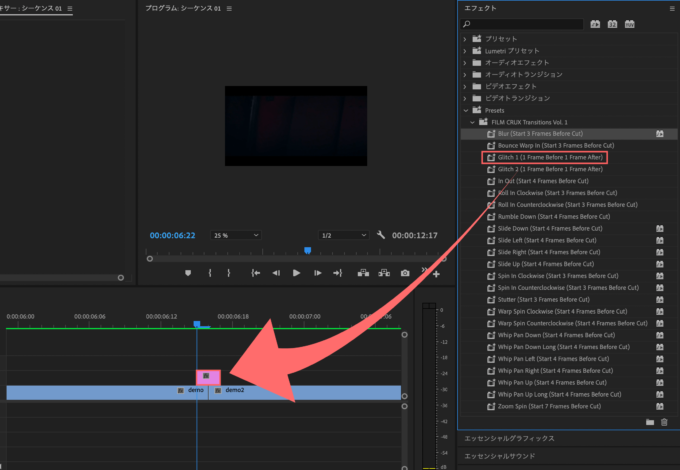Click the Extract button
Image resolution: width=680 pixels, height=470 pixels.
(384, 273)
